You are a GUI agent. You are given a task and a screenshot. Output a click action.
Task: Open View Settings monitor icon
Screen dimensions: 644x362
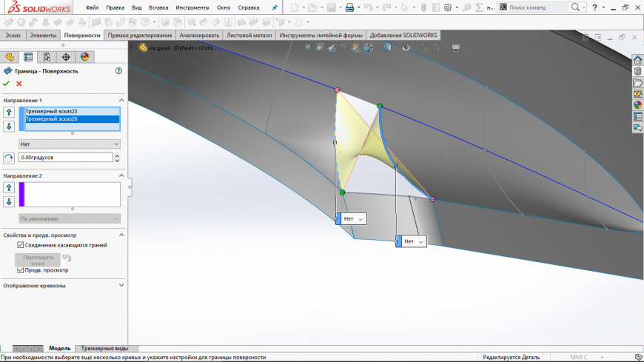(x=456, y=48)
